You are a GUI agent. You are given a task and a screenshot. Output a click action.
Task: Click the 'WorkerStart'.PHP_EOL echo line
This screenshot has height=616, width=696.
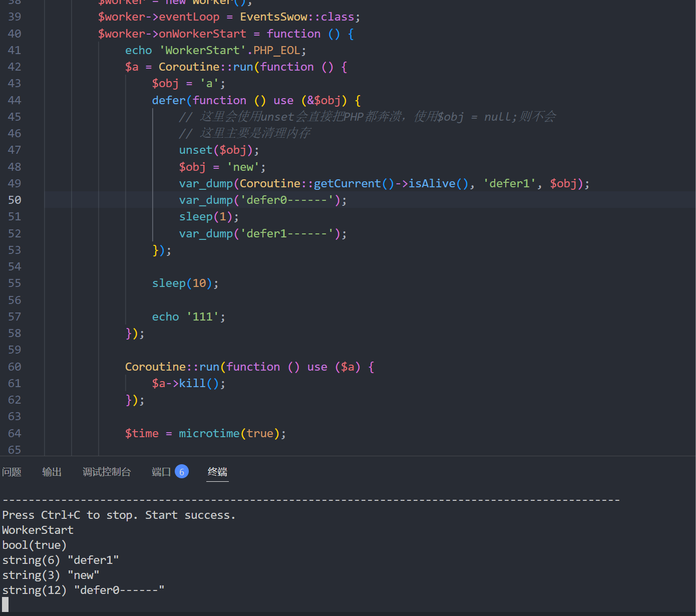[x=215, y=50]
